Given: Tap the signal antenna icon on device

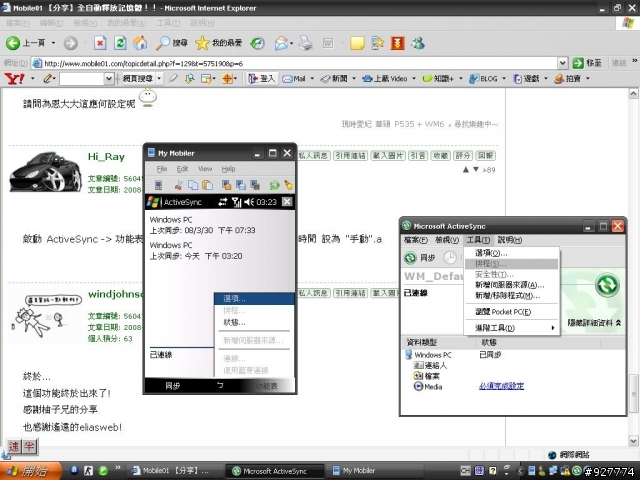Looking at the screenshot, I should click(x=236, y=202).
